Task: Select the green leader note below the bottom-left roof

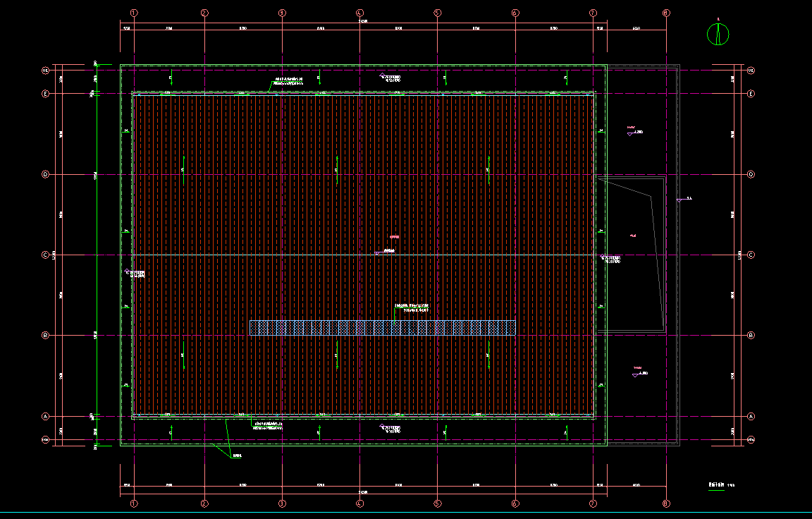Action: [237, 456]
